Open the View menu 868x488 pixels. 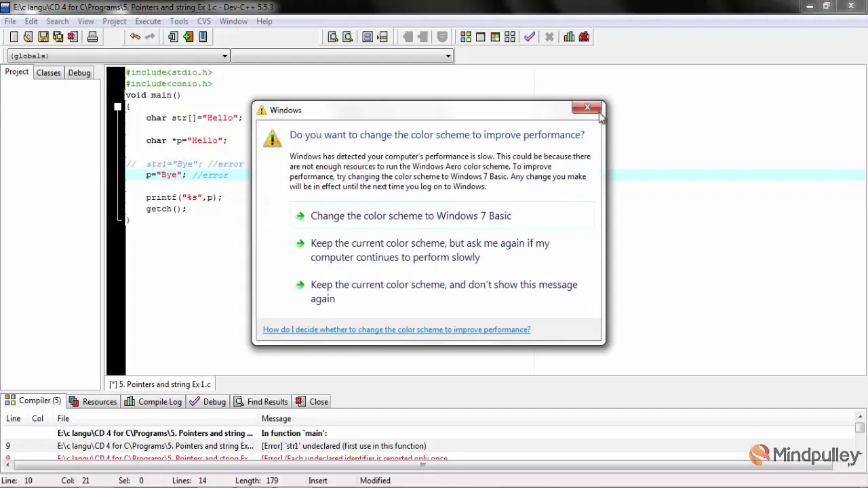85,21
